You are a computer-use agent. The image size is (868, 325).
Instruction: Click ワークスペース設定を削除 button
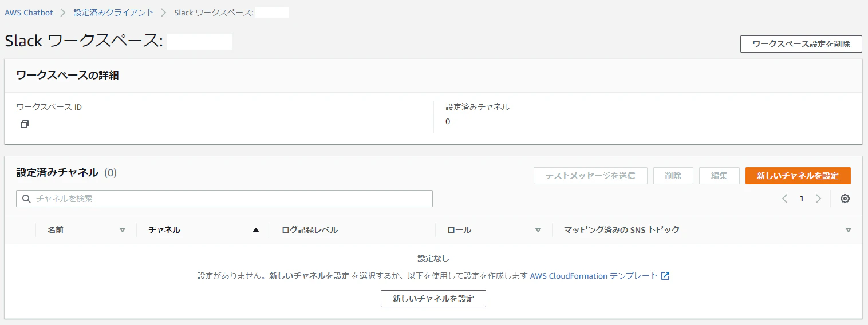click(x=801, y=44)
